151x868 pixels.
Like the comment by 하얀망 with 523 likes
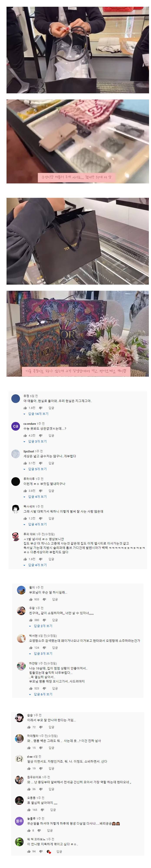[x=31, y=688]
